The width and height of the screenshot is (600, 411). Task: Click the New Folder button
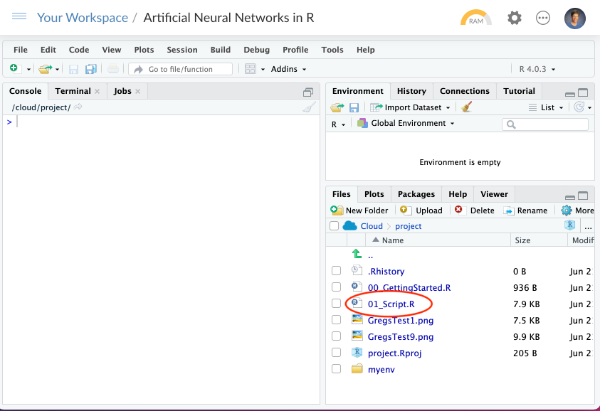point(359,210)
